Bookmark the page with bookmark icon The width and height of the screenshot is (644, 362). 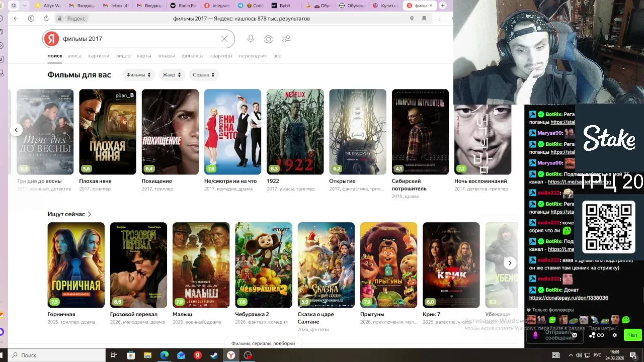424,19
